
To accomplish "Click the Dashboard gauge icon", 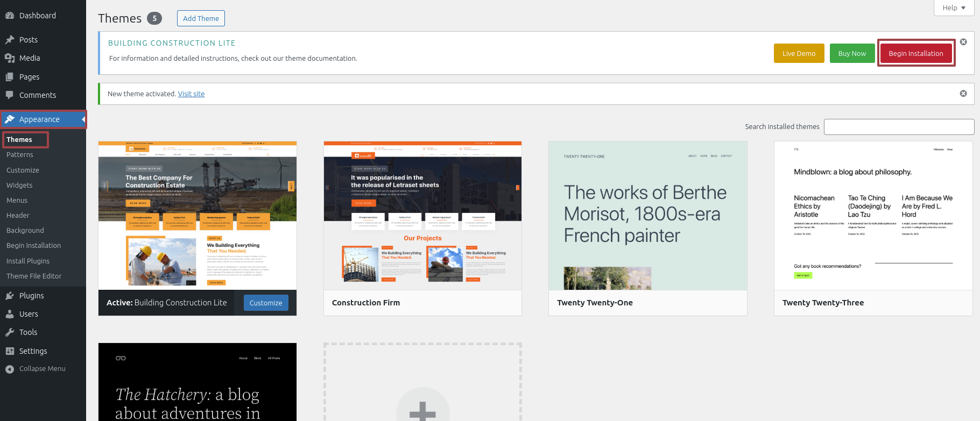I will (x=10, y=16).
